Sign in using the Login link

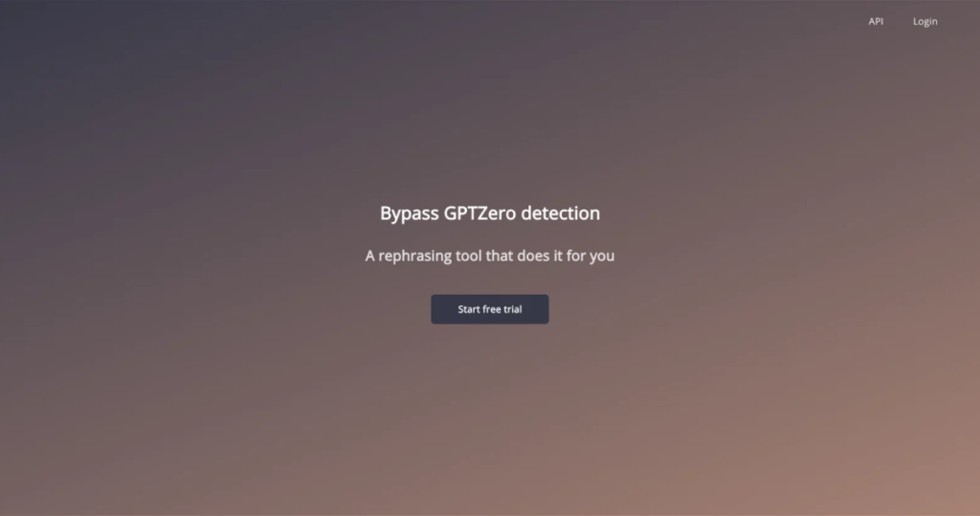(x=925, y=21)
